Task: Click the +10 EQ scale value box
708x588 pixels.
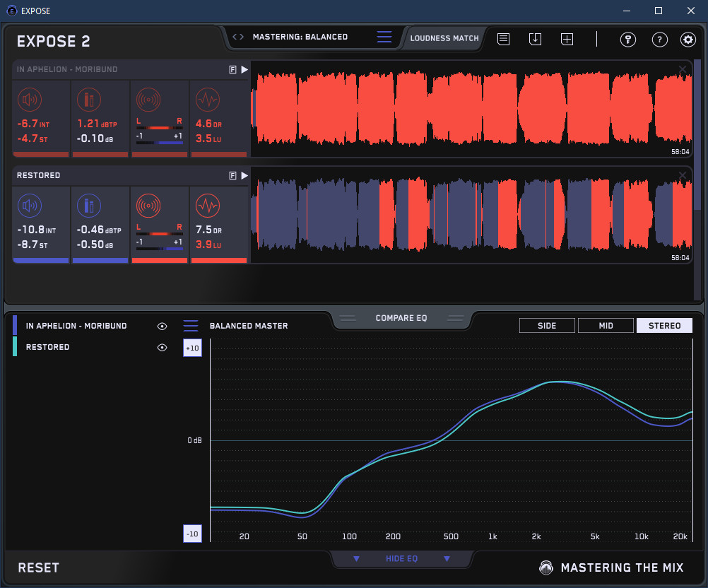Action: point(192,348)
